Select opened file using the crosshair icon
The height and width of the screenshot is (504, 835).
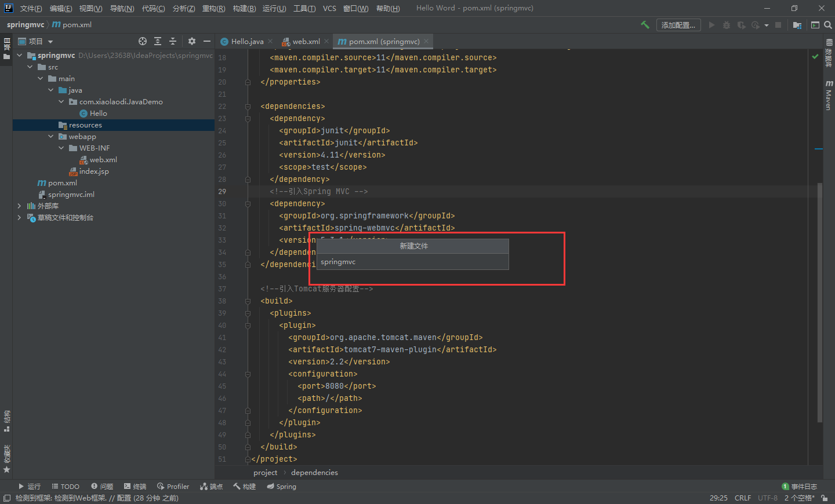143,41
